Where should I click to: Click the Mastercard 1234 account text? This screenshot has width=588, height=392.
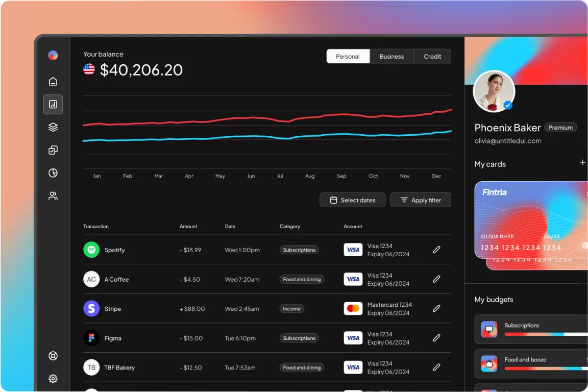(x=389, y=305)
